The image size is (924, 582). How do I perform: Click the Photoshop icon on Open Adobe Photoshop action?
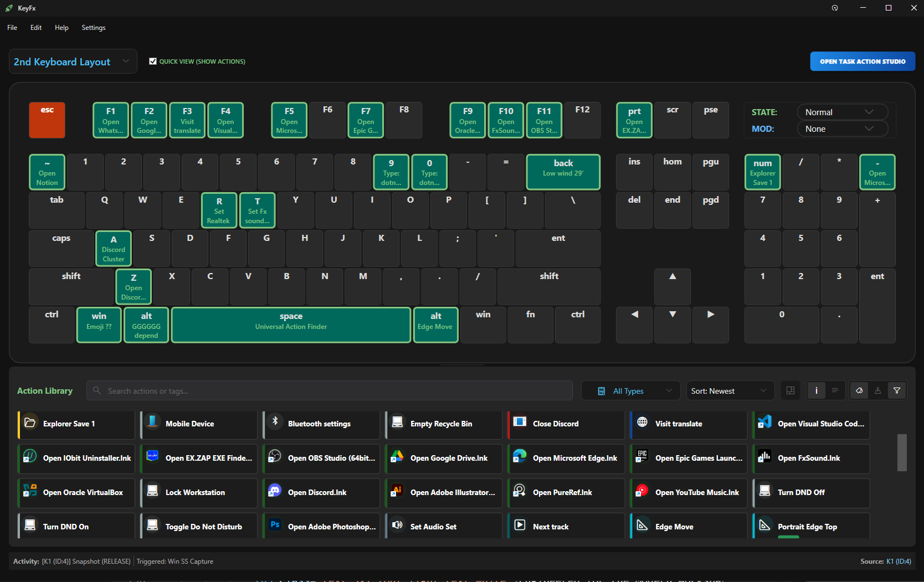coord(275,524)
